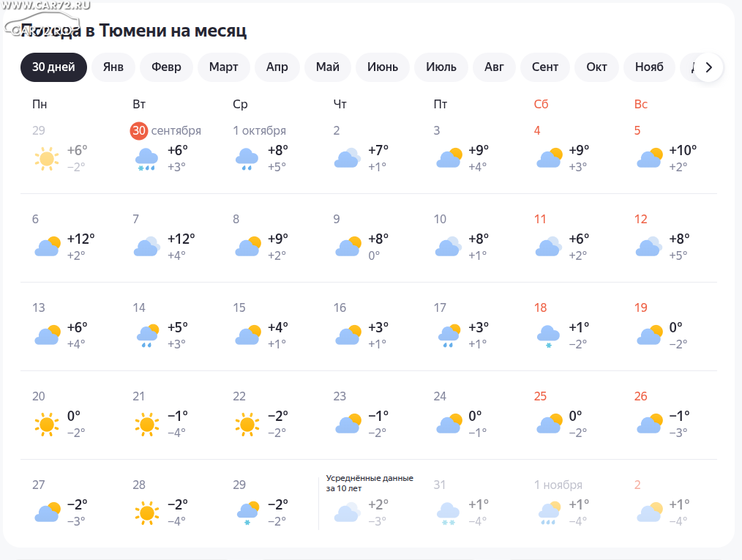Click the partly cloudy icon for day 6
Image resolution: width=742 pixels, height=560 pixels.
click(x=47, y=247)
